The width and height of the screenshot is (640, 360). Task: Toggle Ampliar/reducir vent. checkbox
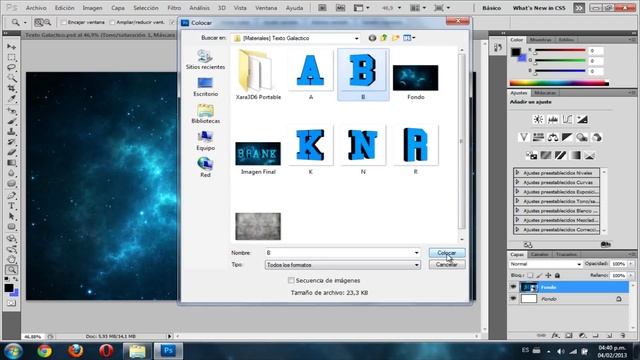(112, 22)
